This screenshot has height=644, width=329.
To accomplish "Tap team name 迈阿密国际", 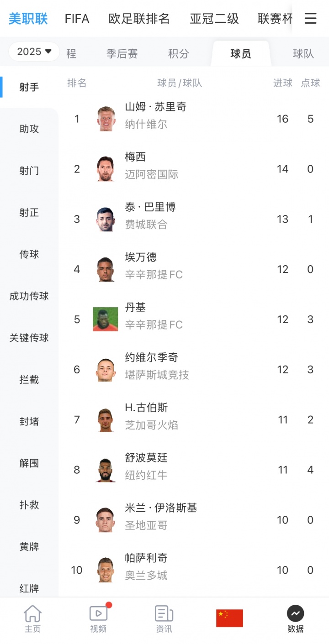I will (x=151, y=174).
